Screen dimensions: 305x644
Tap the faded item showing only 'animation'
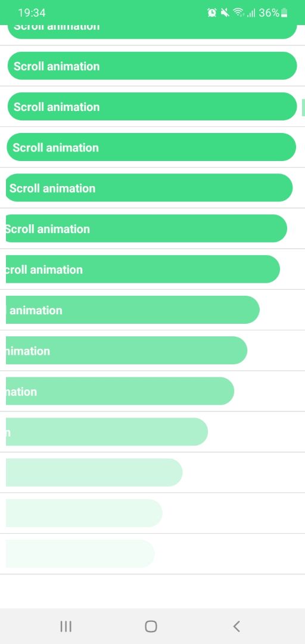[x=133, y=309]
